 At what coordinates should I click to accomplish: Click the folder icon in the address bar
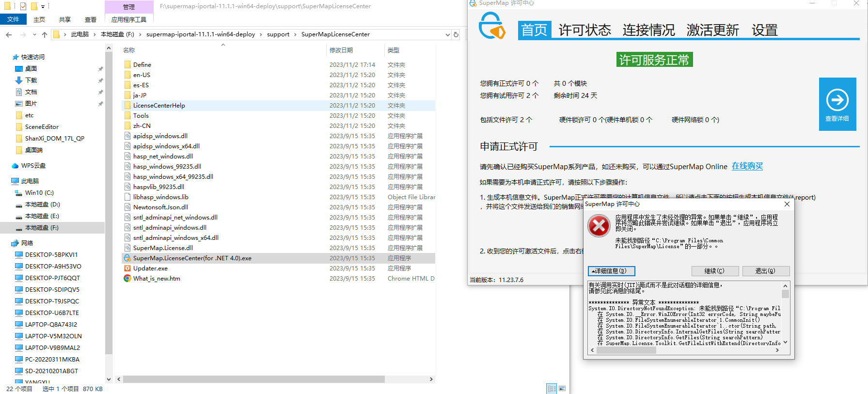(56, 34)
